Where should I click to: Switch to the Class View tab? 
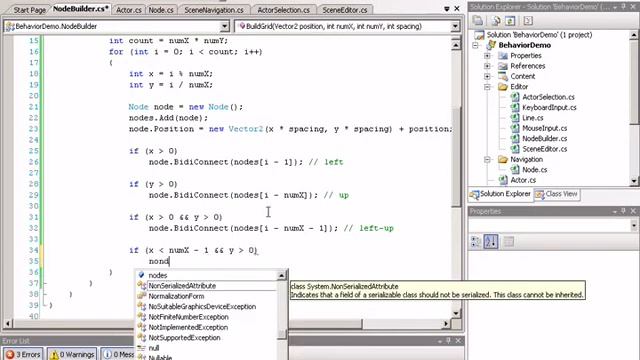coord(557,194)
